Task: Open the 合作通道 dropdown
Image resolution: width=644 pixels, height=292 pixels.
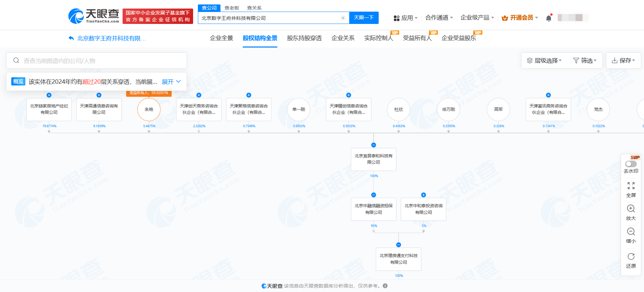Action: (439, 17)
